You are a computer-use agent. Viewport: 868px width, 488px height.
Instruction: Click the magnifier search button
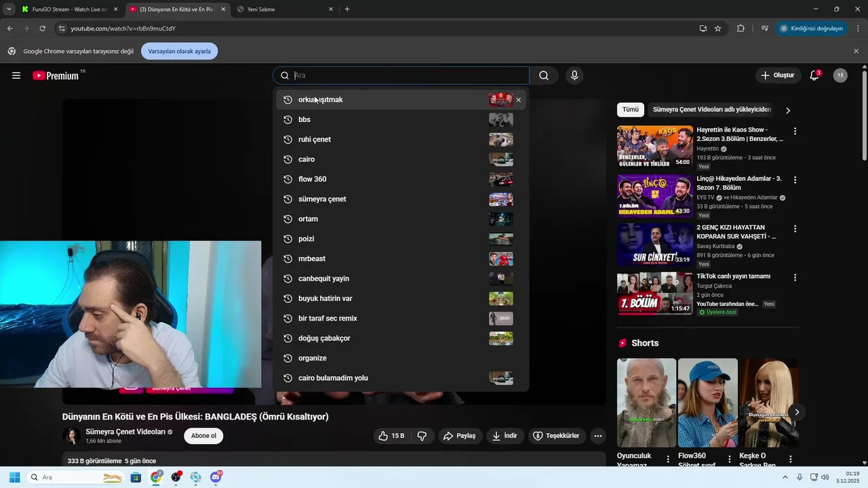click(x=544, y=75)
